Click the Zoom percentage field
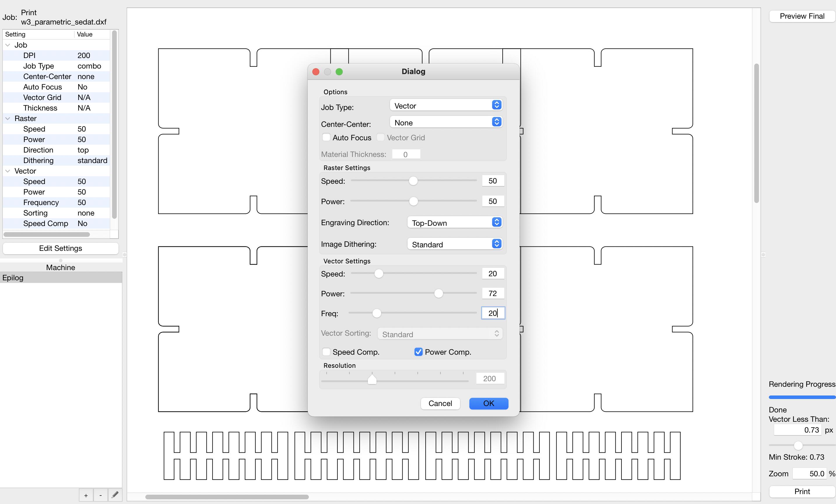836x504 pixels. (809, 473)
